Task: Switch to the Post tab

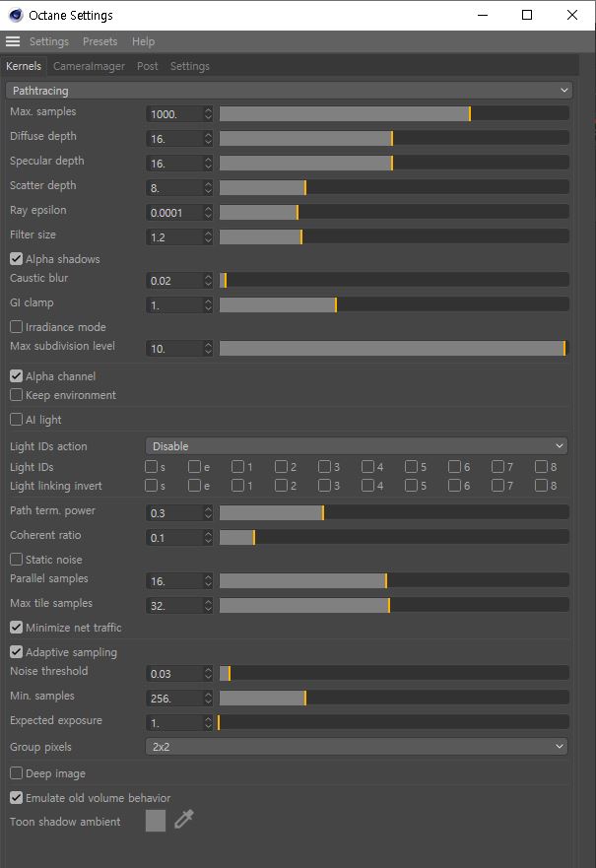Action: point(147,66)
